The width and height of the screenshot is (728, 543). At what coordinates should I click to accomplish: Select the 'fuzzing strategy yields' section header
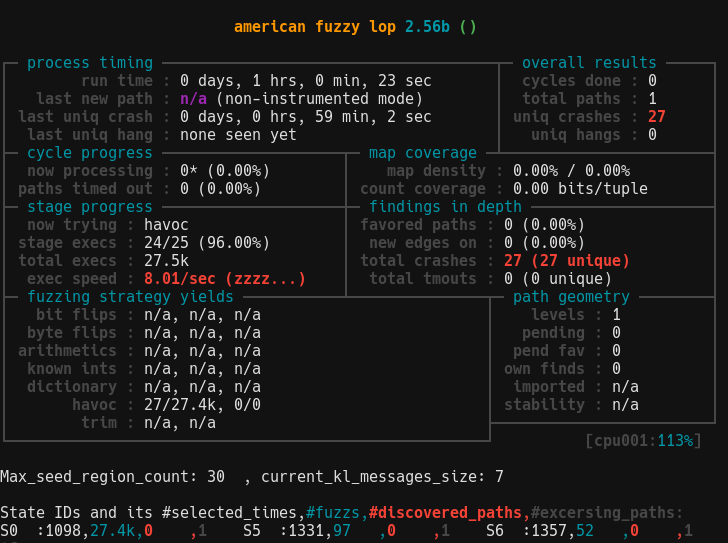[x=130, y=297]
